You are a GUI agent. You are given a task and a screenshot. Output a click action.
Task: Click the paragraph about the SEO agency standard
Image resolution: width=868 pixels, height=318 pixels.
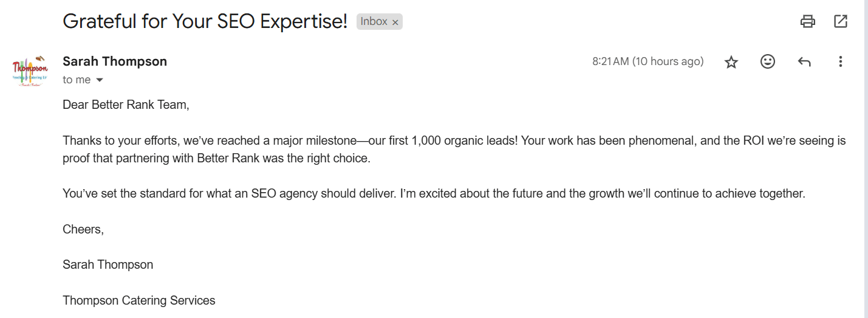pos(433,194)
